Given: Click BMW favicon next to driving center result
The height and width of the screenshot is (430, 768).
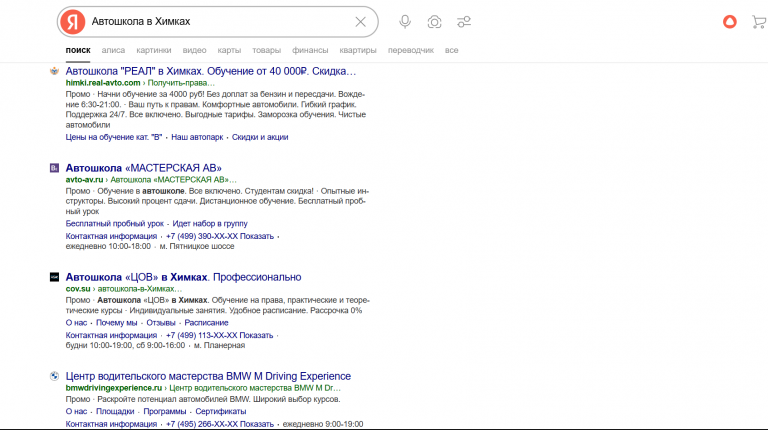Looking at the screenshot, I should 54,376.
